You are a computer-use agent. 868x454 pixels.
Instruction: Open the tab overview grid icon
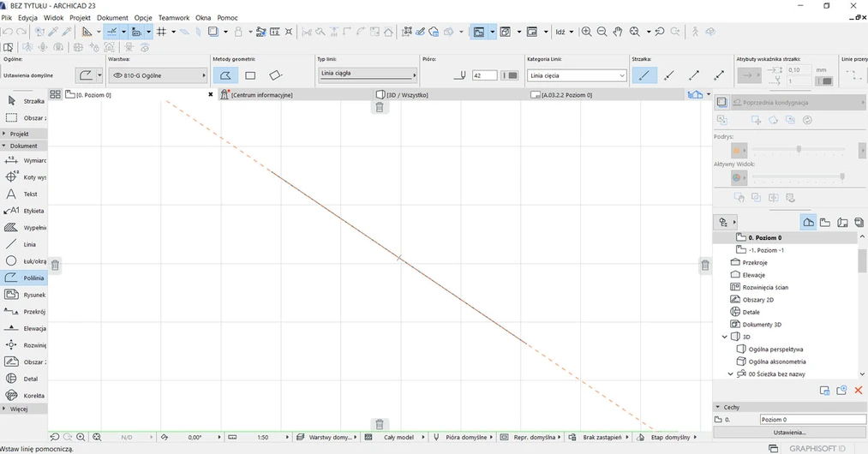[x=55, y=95]
